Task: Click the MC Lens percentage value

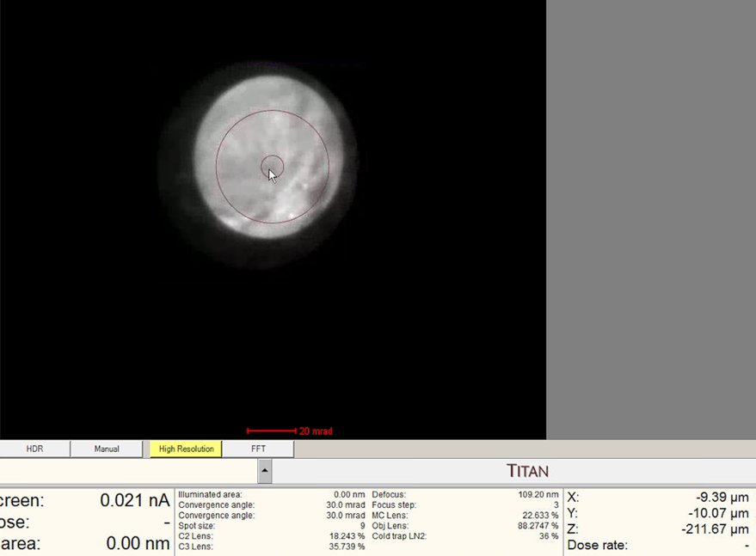Action: click(x=540, y=516)
